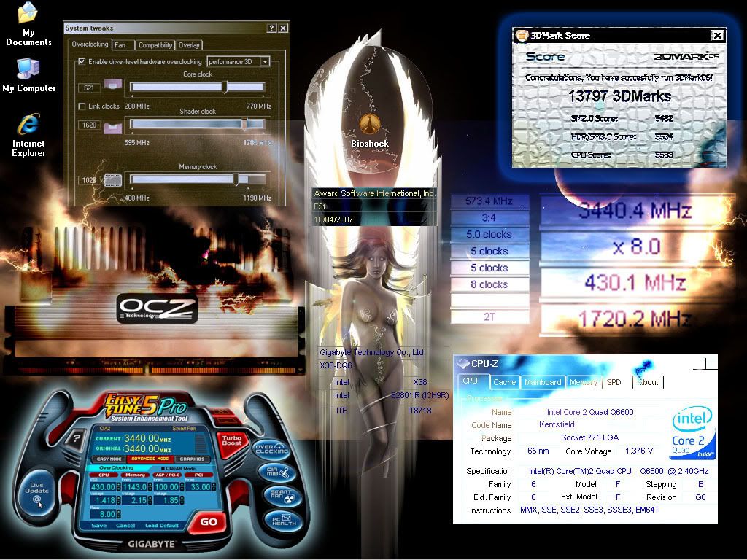Toggle the LINEAR Mode checkbox in EasyTune5
Image resolution: width=747 pixels, height=560 pixels.
(x=163, y=469)
